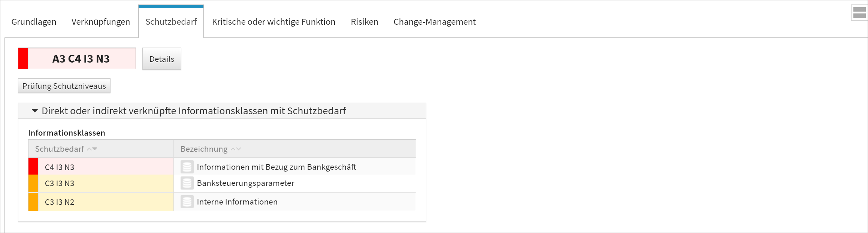Click database icon next to Informationen mit Bezug zum Bankgeschäft
This screenshot has width=868, height=233.
pos(187,167)
